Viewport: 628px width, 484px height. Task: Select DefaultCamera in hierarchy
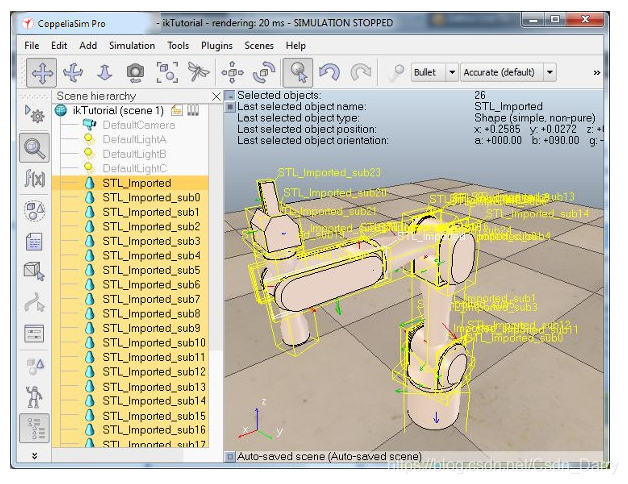pos(139,125)
